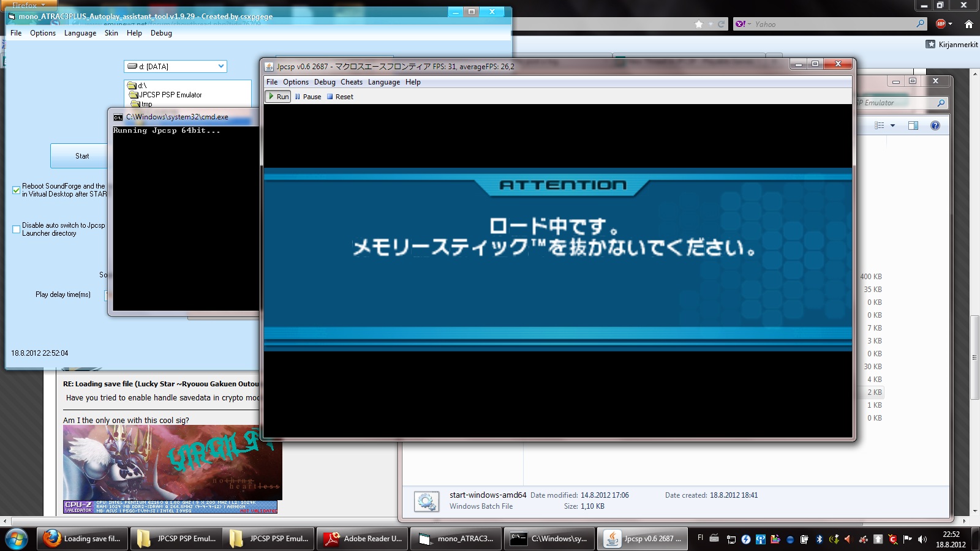Viewport: 980px width, 551px height.
Task: Open Explorer help question mark icon
Action: tap(935, 126)
